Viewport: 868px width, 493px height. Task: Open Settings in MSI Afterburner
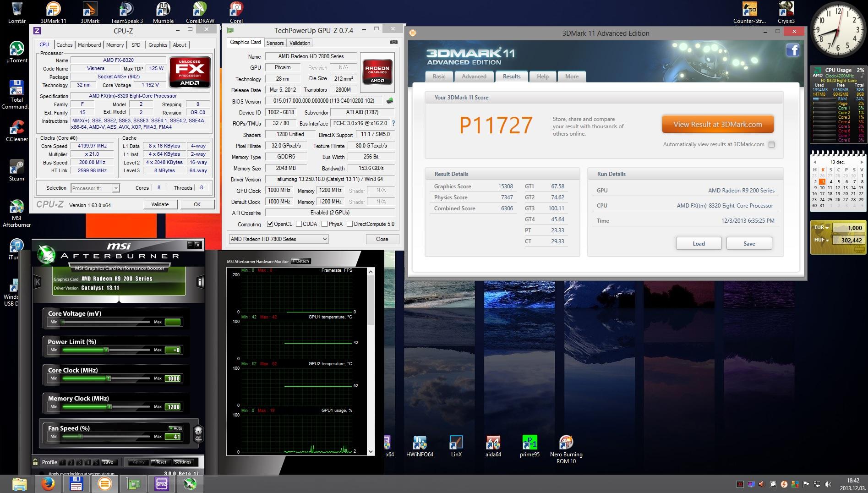point(183,462)
